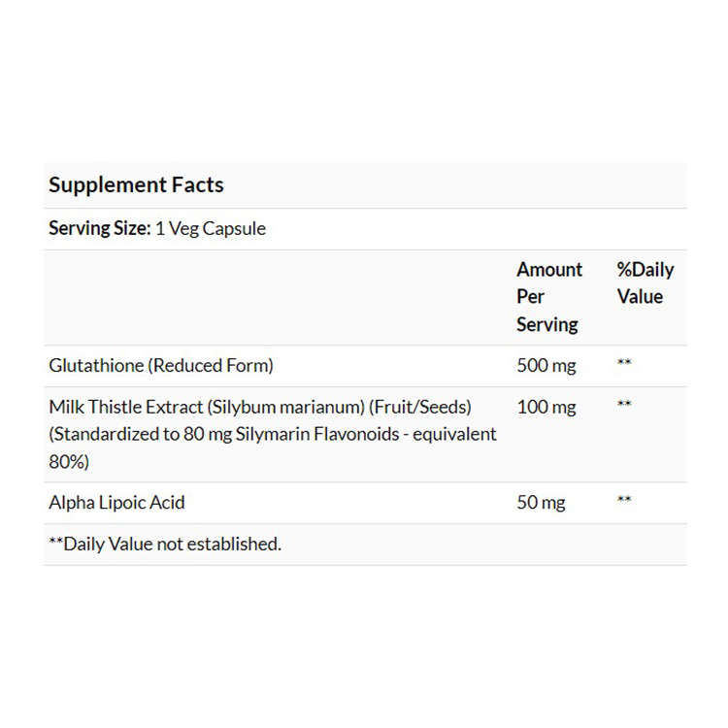This screenshot has width=728, height=728.
Task: Click the %Daily Value column header
Action: pyautogui.click(x=645, y=282)
